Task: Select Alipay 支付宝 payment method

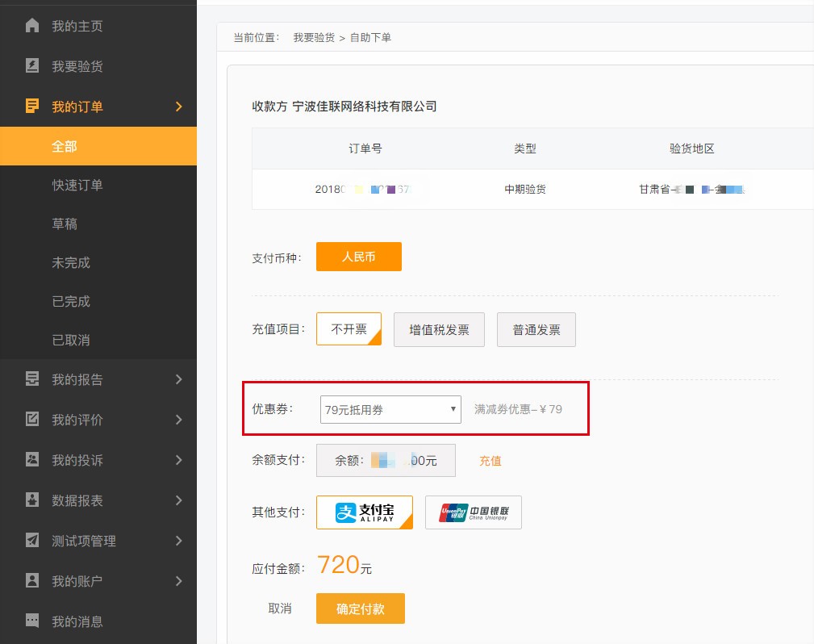Action: click(364, 512)
